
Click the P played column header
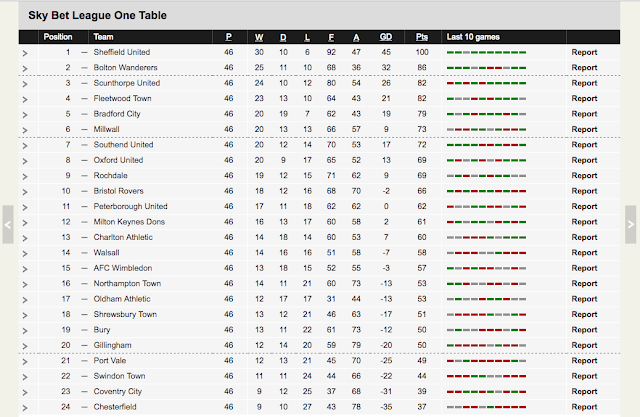coord(229,37)
